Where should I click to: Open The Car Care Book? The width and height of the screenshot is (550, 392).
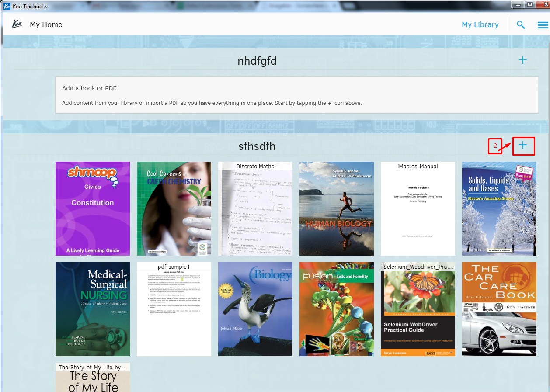[499, 309]
